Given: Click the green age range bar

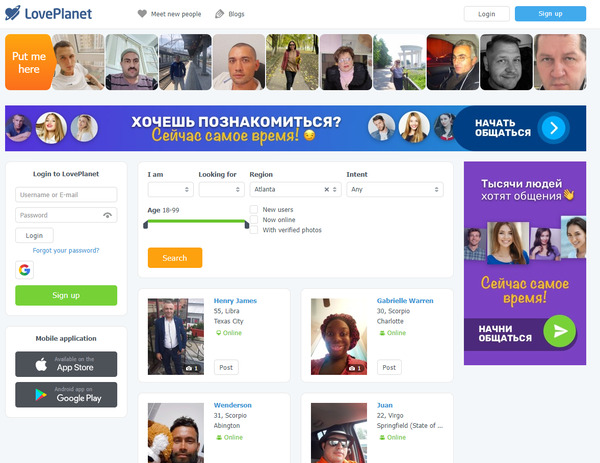Looking at the screenshot, I should pyautogui.click(x=196, y=221).
